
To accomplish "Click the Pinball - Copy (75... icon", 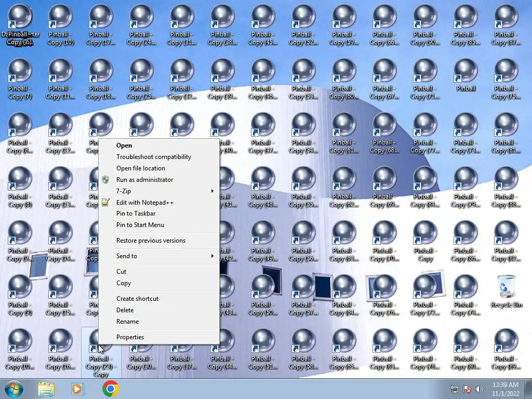I will 506,79.
